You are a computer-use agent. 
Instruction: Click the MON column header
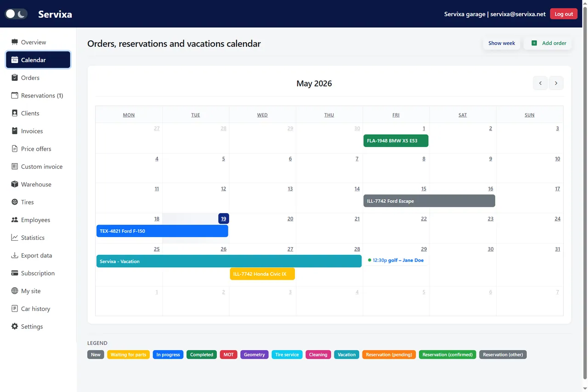point(129,115)
